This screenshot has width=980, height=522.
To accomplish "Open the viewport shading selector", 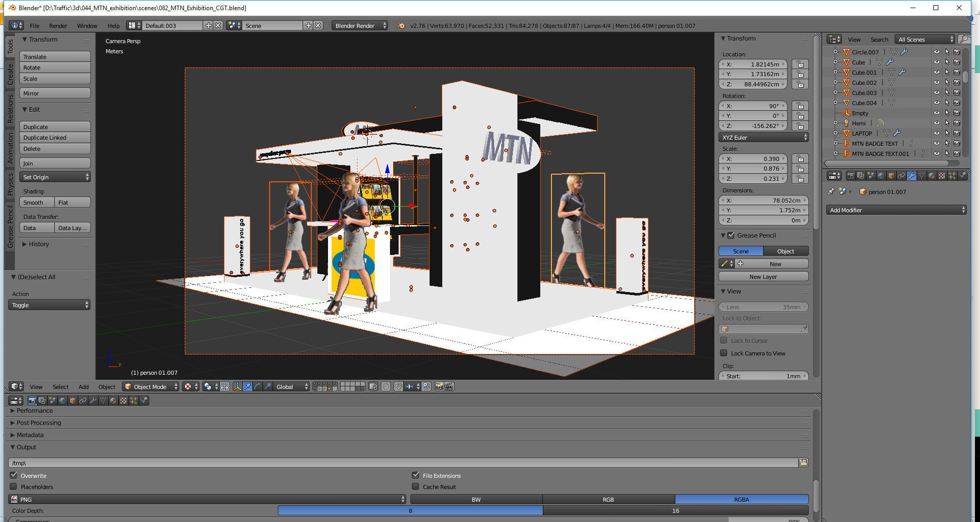I will (190, 386).
